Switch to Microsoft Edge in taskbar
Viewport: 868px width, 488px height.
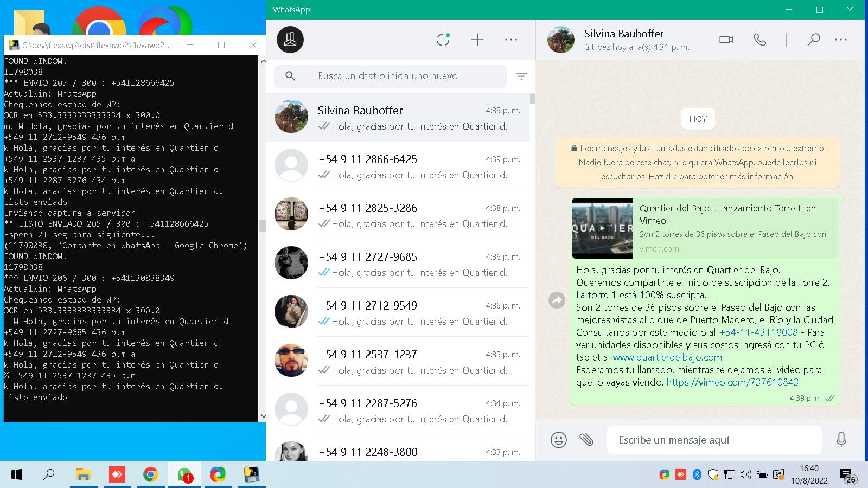pyautogui.click(x=218, y=475)
